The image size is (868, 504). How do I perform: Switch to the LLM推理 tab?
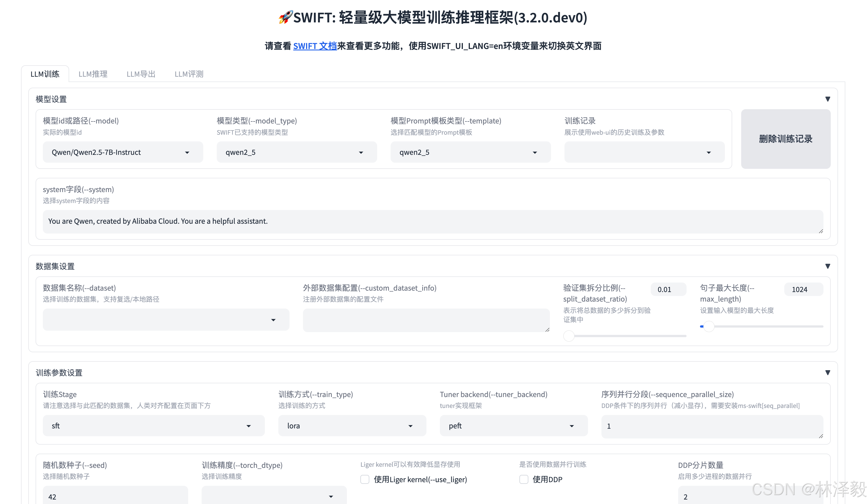[93, 74]
